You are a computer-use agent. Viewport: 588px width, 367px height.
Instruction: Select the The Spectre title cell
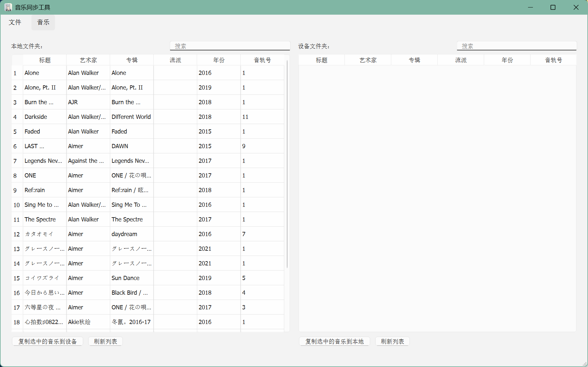coord(45,219)
